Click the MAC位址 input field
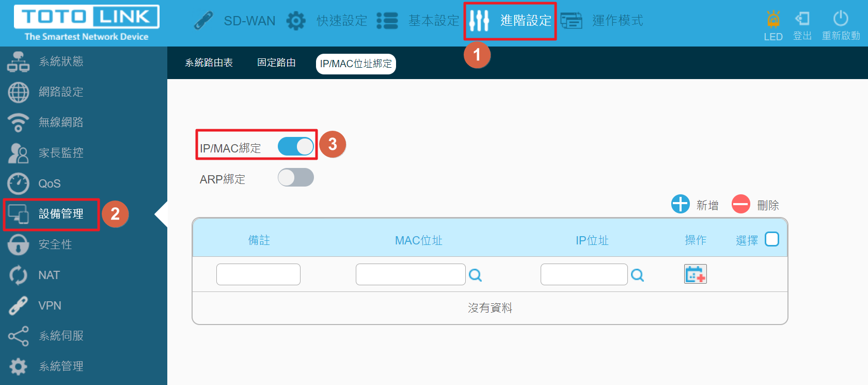This screenshot has width=868, height=385. tap(411, 274)
